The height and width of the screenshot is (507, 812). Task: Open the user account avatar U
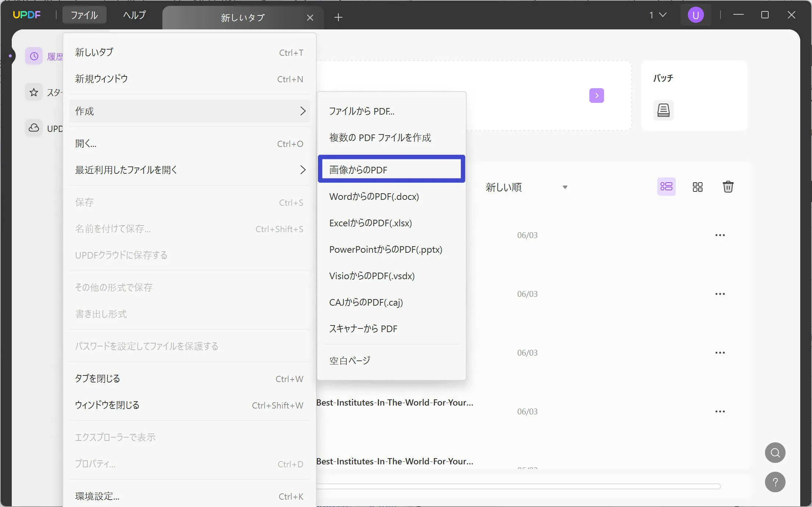click(x=696, y=15)
